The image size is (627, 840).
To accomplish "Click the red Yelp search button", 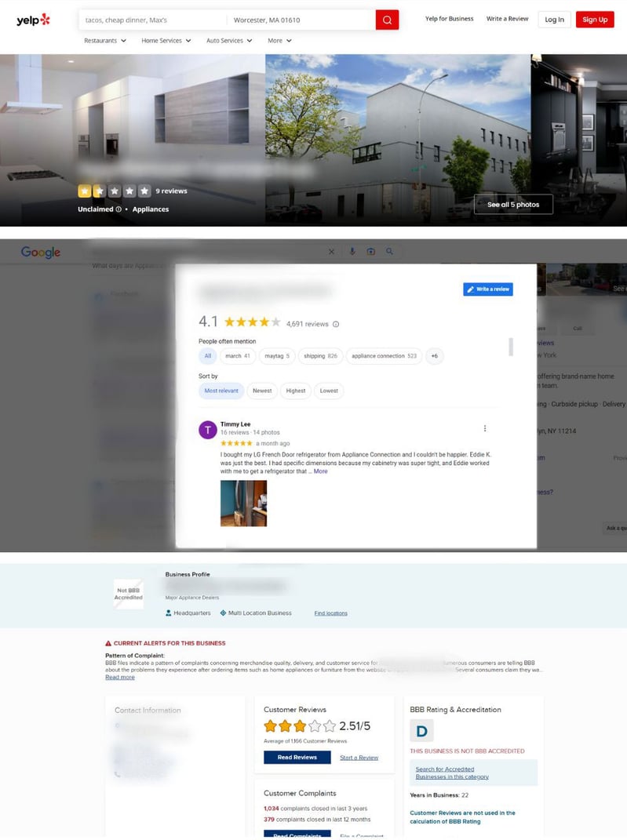I will pos(387,20).
